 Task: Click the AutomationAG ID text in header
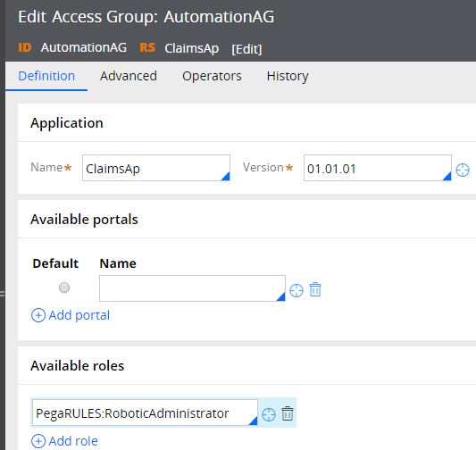pyautogui.click(x=84, y=47)
